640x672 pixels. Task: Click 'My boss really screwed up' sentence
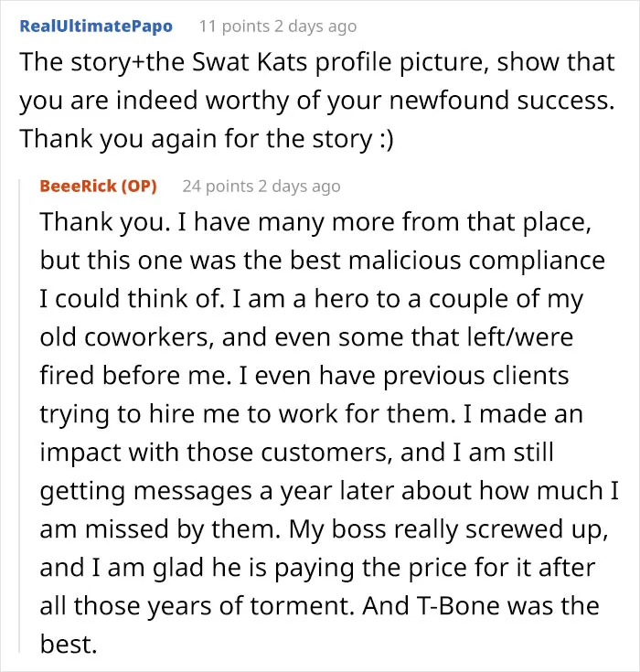tap(448, 528)
